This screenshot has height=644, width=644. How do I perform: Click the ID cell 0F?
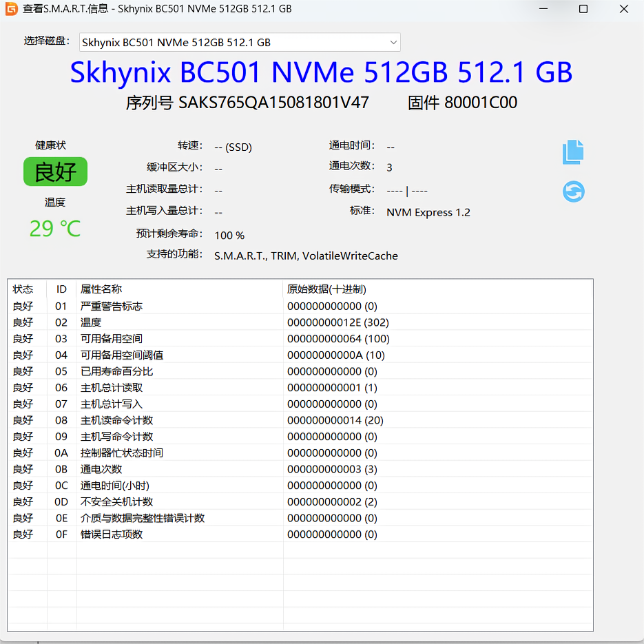point(61,534)
